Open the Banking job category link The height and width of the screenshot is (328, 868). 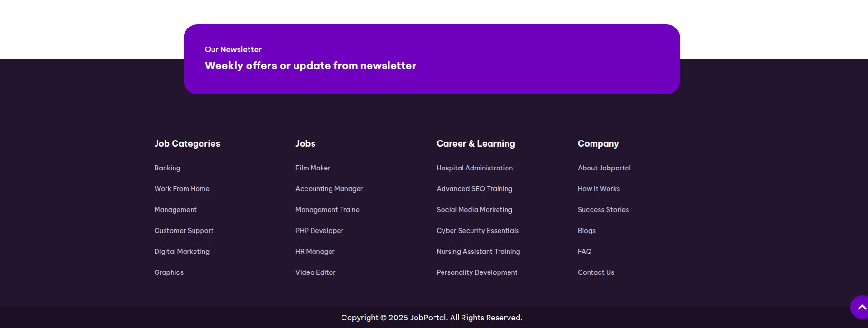pos(167,168)
